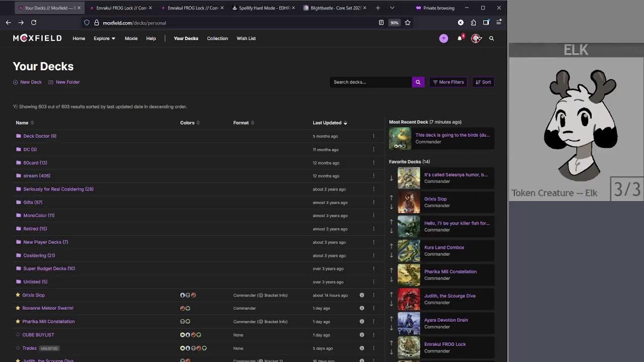Favorite CUBE BUYLIST with star
This screenshot has height=362, width=644.
pos(18,335)
